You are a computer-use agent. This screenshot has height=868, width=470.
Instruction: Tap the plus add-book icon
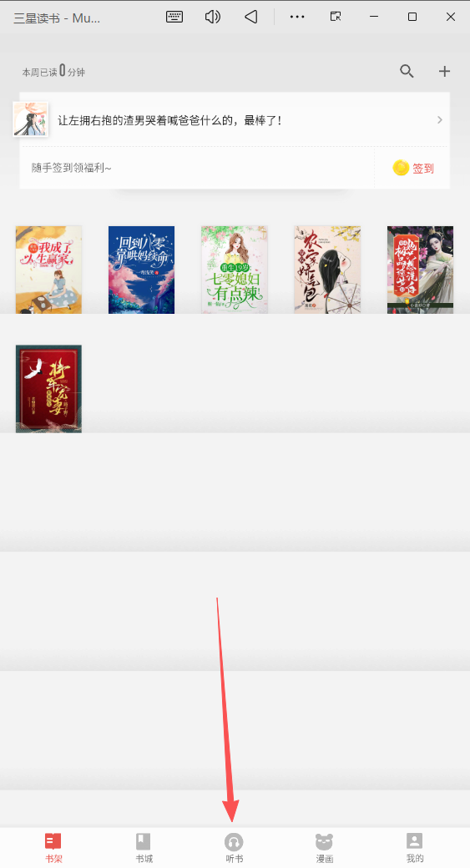(x=444, y=72)
